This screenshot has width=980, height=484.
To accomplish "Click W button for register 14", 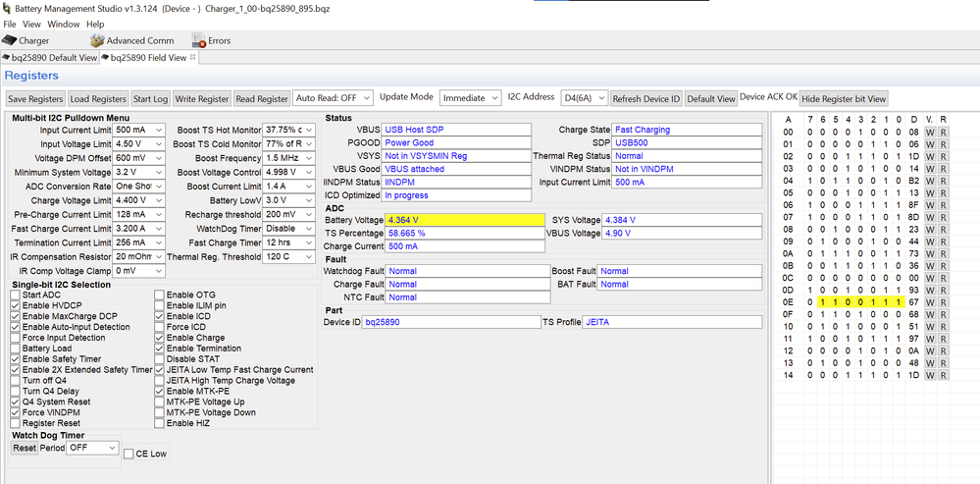I will pos(930,375).
